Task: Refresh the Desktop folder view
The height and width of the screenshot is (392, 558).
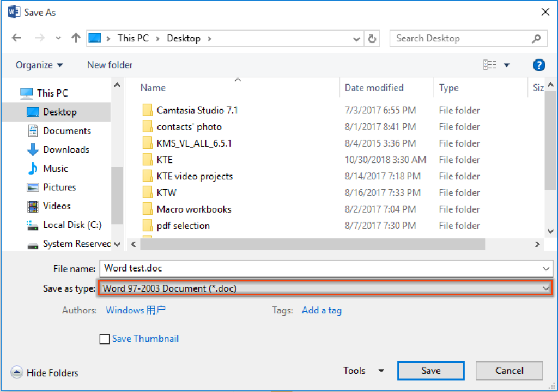Action: pos(372,38)
